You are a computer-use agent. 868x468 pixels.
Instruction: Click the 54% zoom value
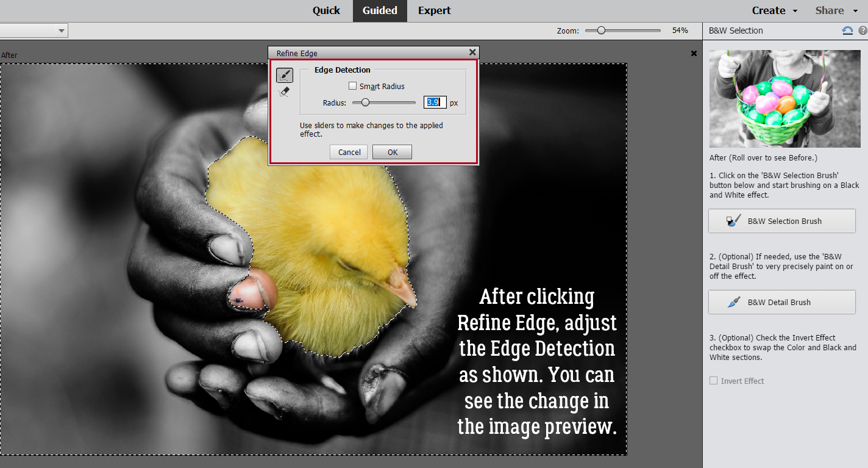coord(680,30)
